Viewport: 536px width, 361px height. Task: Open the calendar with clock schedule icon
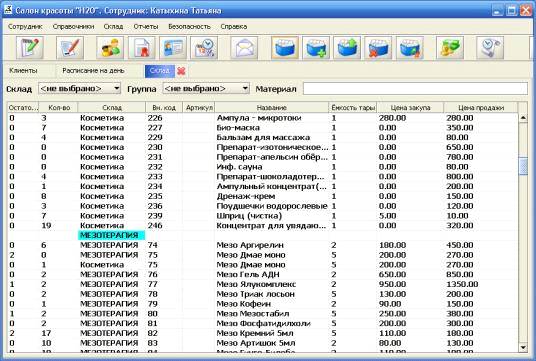pyautogui.click(x=204, y=48)
